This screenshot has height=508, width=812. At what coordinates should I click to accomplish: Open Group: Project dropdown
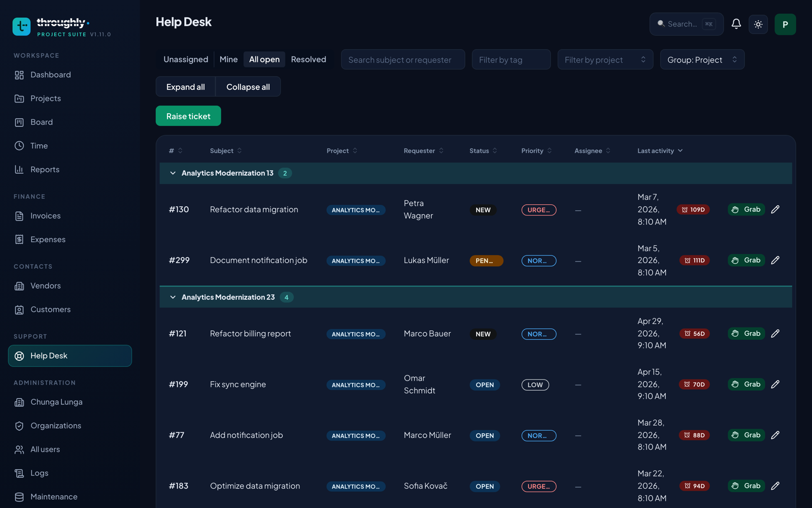coord(702,59)
